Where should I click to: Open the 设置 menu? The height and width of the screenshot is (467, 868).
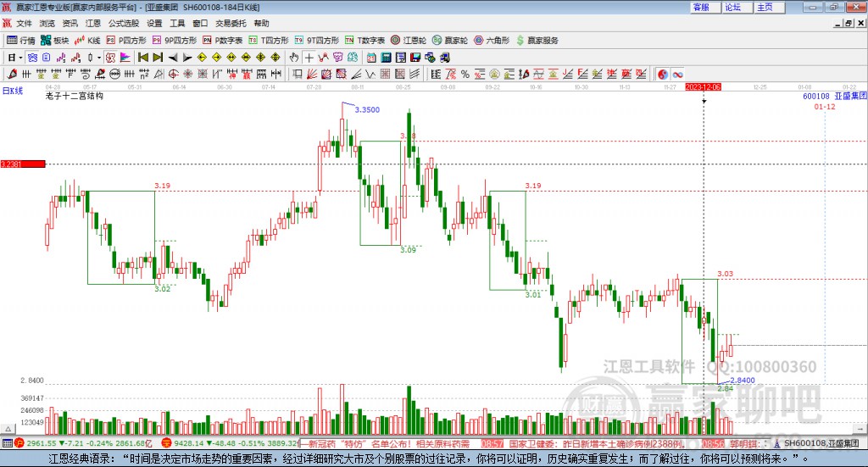154,23
